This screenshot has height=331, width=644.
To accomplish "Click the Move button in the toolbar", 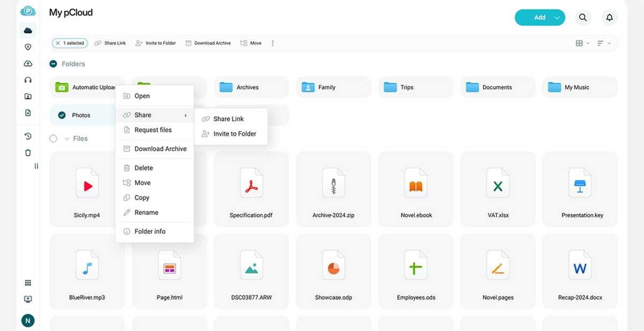I will (x=250, y=43).
